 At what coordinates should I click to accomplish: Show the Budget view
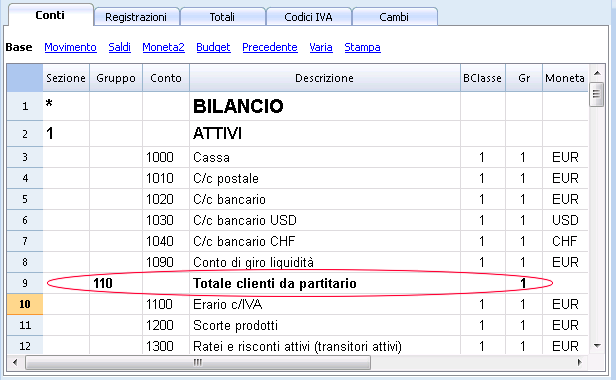click(213, 47)
